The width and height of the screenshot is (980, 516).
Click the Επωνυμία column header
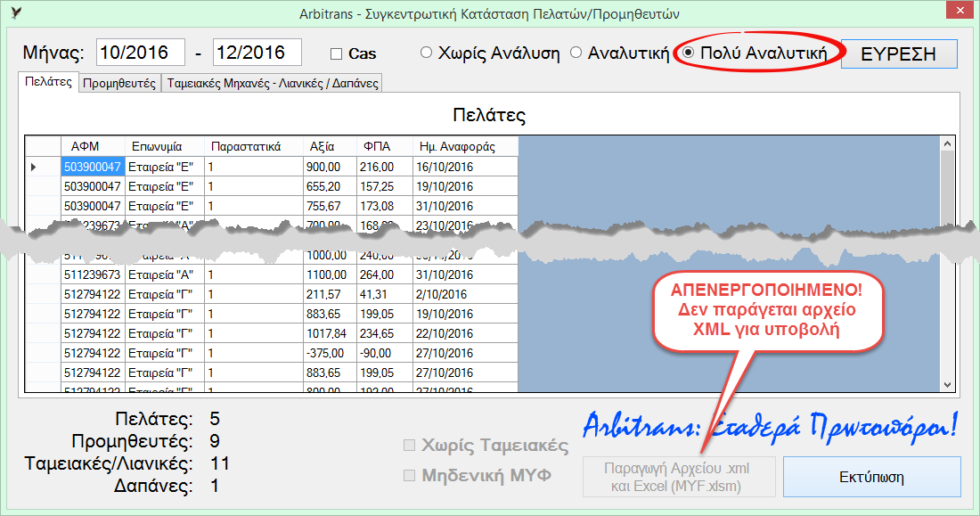pos(165,146)
